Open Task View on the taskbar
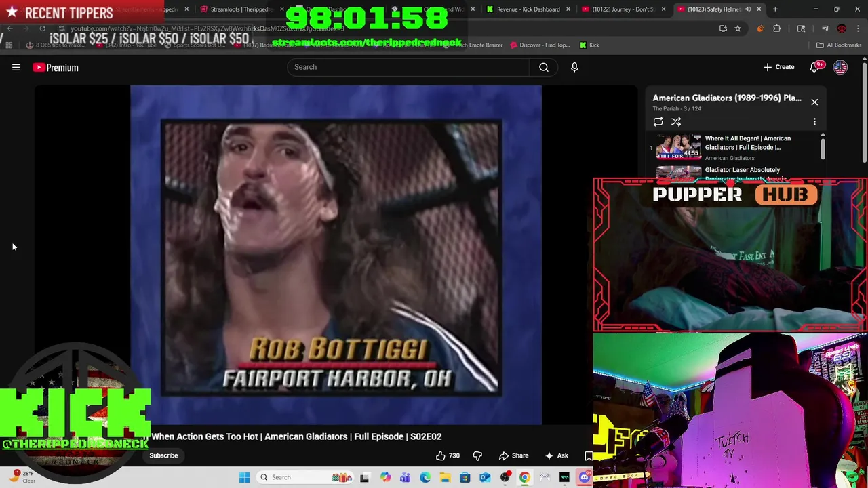This screenshot has width=868, height=488. (x=365, y=477)
